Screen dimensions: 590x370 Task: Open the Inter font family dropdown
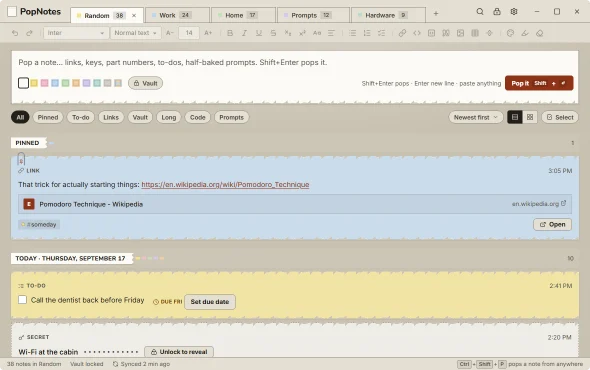(75, 33)
